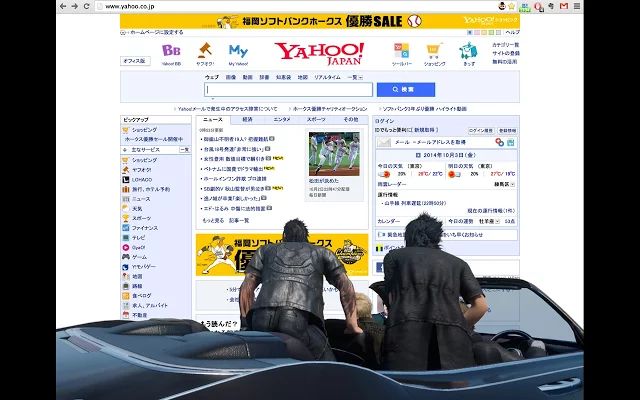The image size is (640, 400).
Task: Click the yellow 優勝SALE banner at the top
Action: pos(320,21)
